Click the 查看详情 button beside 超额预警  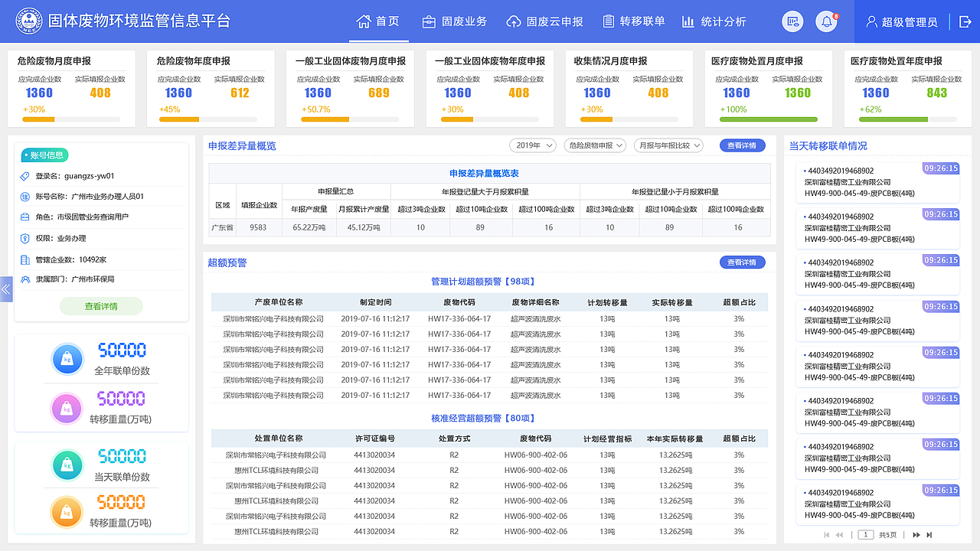coord(742,262)
